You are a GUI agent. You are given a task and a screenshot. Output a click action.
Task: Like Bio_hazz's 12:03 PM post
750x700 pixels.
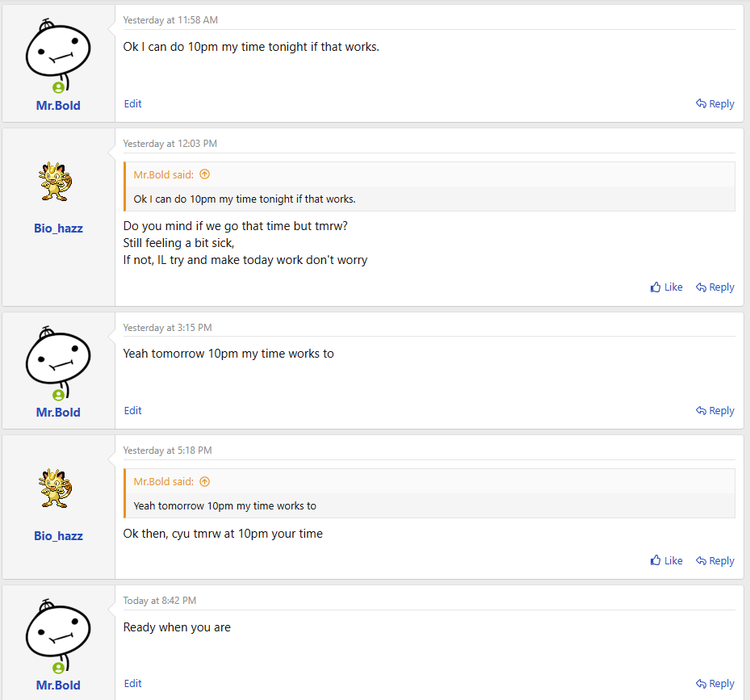click(667, 287)
